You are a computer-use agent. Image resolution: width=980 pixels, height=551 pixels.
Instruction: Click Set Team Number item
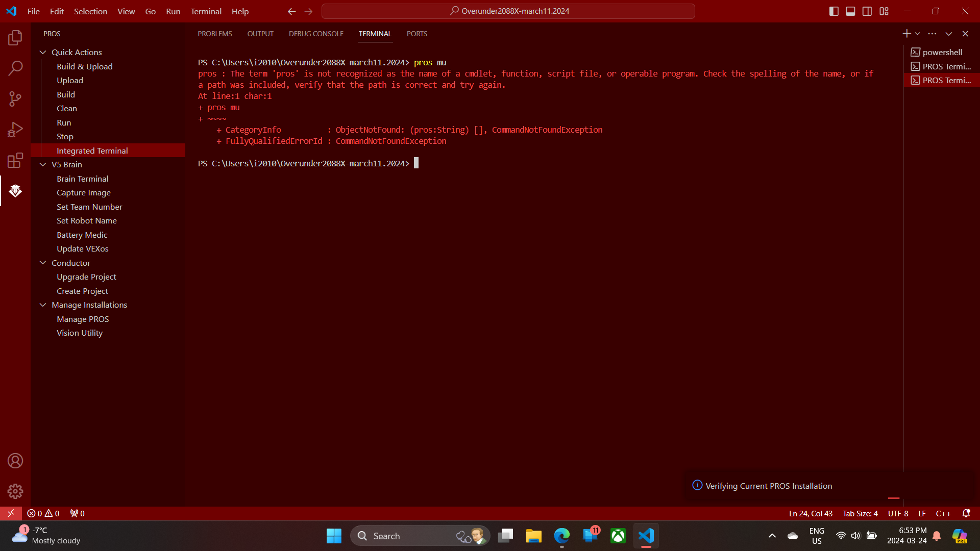click(x=89, y=207)
